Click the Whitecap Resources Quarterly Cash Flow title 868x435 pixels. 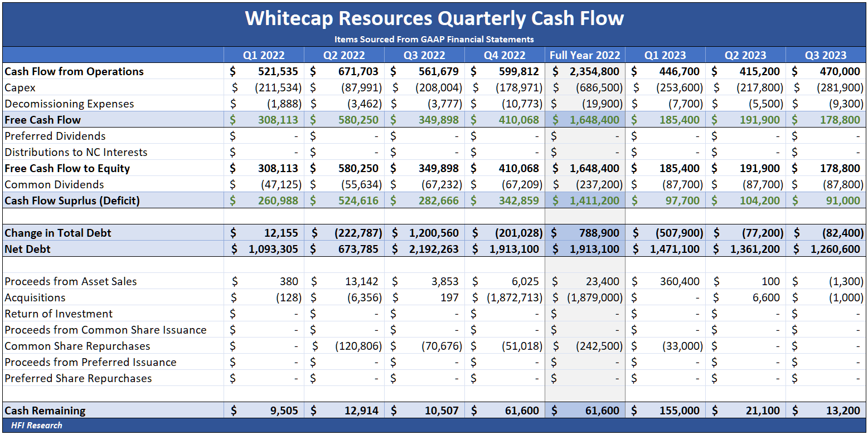434,18
